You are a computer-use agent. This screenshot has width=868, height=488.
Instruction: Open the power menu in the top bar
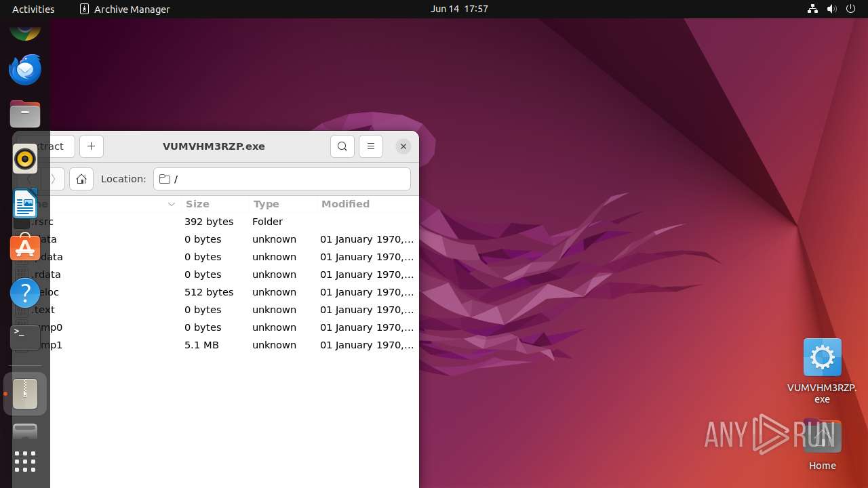[x=851, y=9]
